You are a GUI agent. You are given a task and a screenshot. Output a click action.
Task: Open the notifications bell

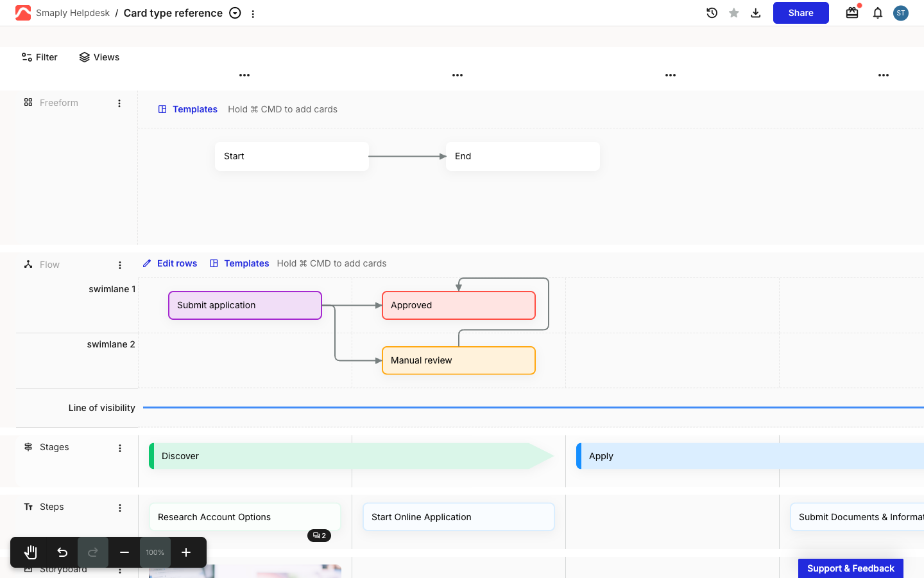(878, 13)
